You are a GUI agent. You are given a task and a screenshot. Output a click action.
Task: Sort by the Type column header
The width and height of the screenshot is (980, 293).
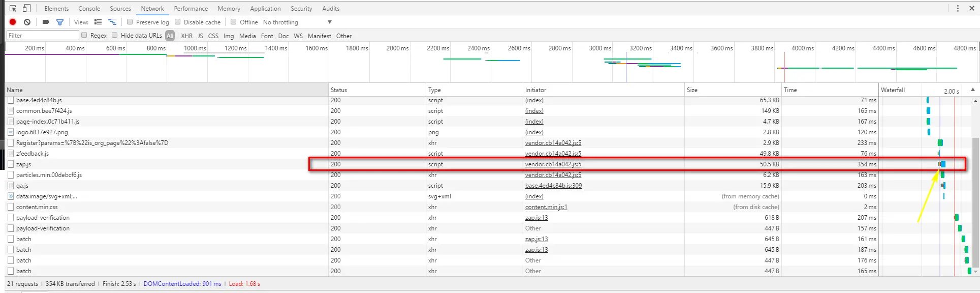pyautogui.click(x=475, y=90)
